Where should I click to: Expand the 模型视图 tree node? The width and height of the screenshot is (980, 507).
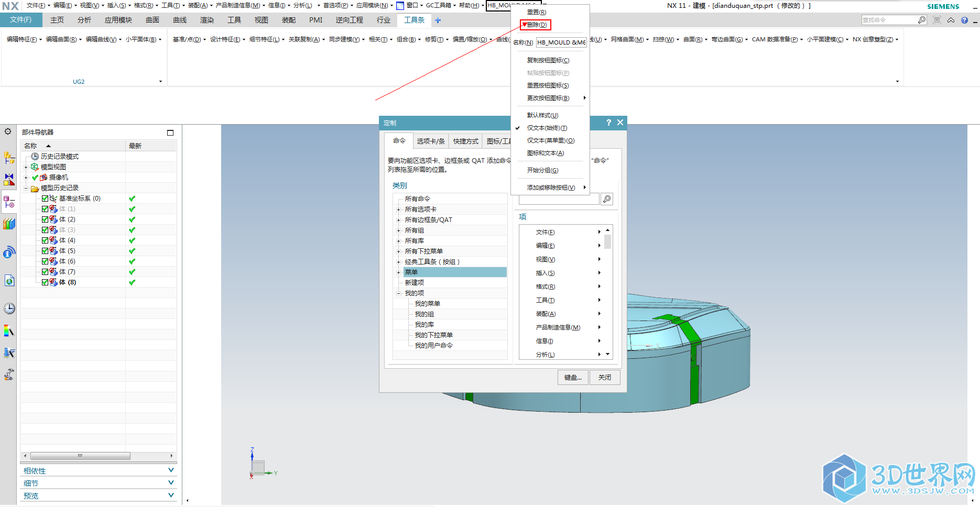coord(26,167)
